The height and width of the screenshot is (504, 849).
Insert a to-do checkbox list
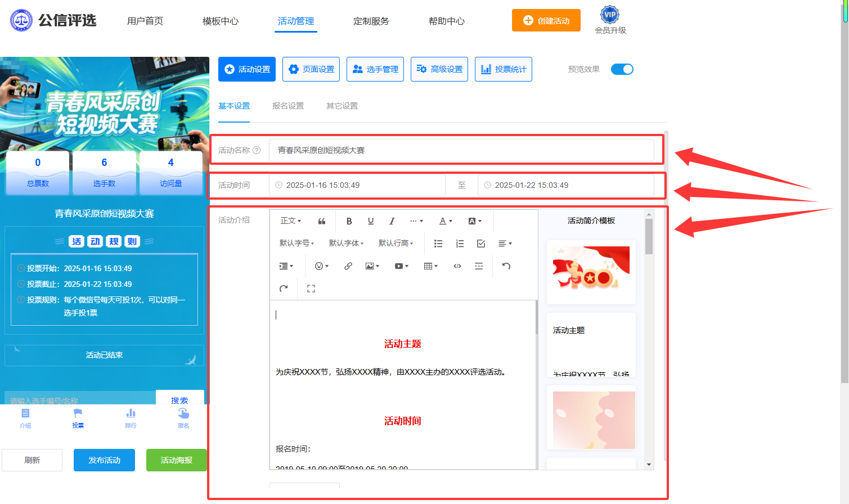pos(481,244)
